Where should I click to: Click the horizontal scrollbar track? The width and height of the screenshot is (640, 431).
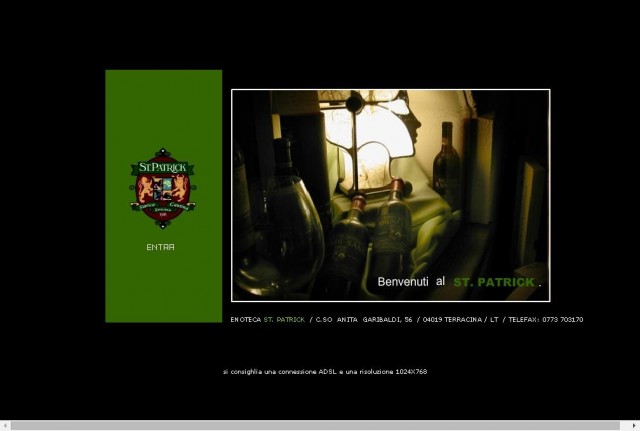click(x=315, y=426)
